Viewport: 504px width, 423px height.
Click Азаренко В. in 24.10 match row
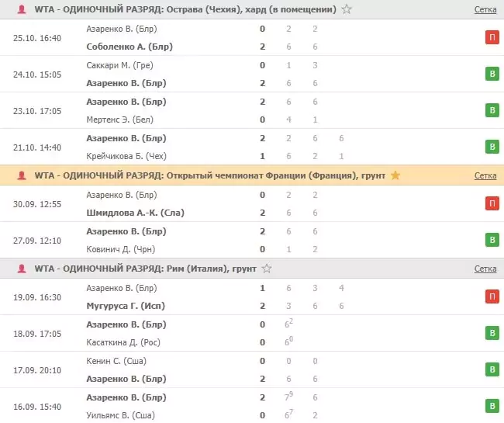pyautogui.click(x=126, y=83)
